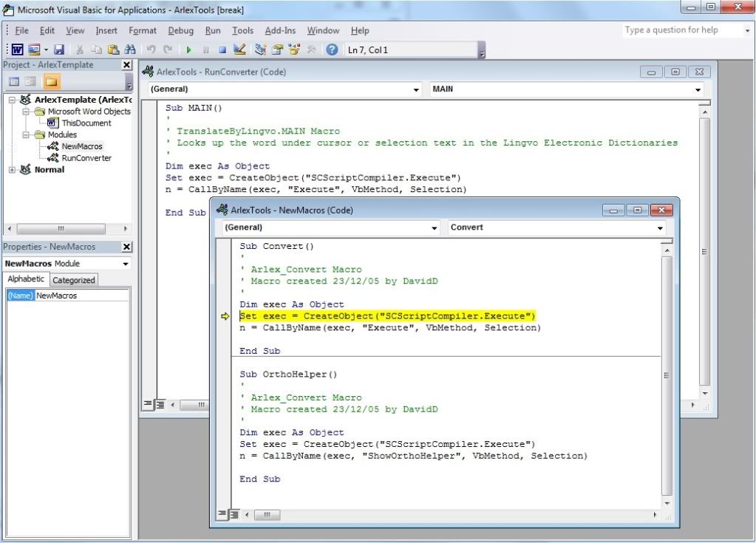The image size is (756, 543).
Task: Toggle Design Mode icon
Action: 239,49
